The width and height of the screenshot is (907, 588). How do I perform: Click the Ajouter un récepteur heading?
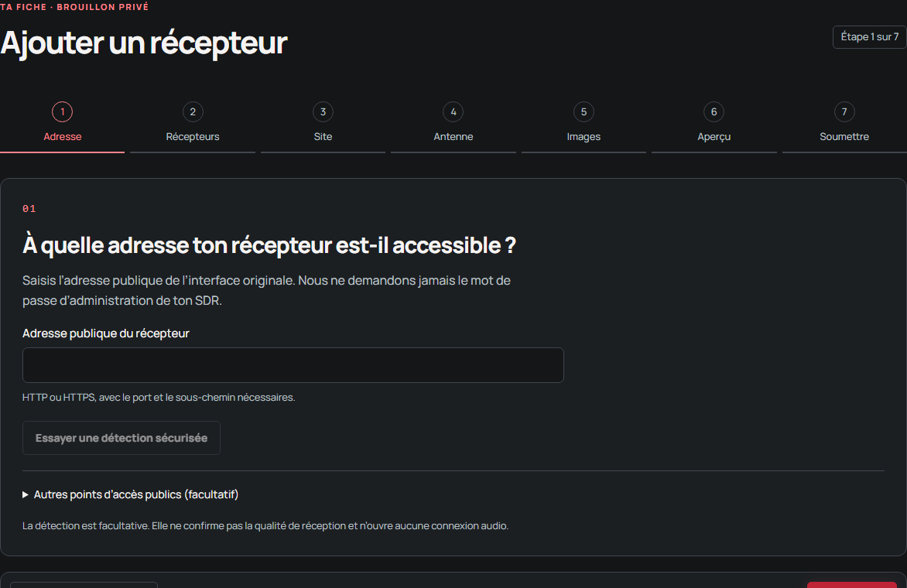pyautogui.click(x=144, y=43)
